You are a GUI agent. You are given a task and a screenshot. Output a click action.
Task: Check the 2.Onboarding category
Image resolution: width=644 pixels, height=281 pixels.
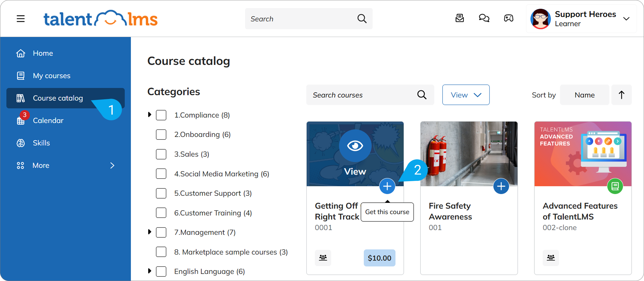coord(161,134)
